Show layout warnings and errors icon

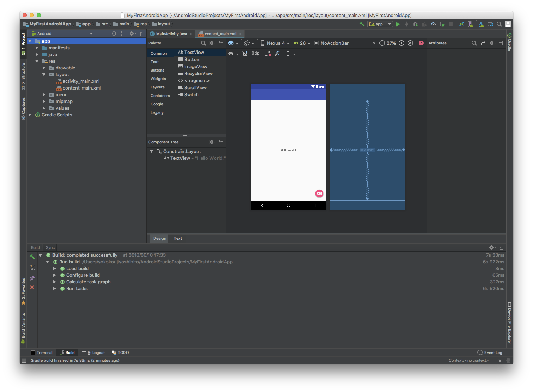point(421,43)
